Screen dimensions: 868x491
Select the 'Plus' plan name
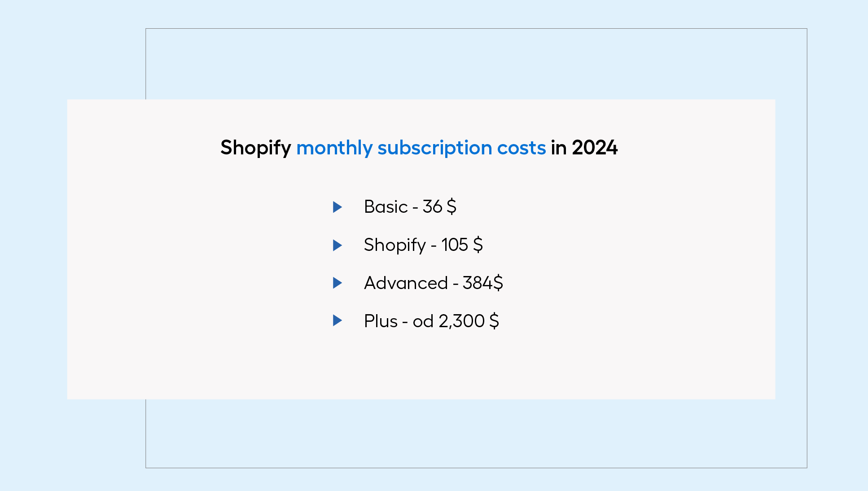(381, 321)
